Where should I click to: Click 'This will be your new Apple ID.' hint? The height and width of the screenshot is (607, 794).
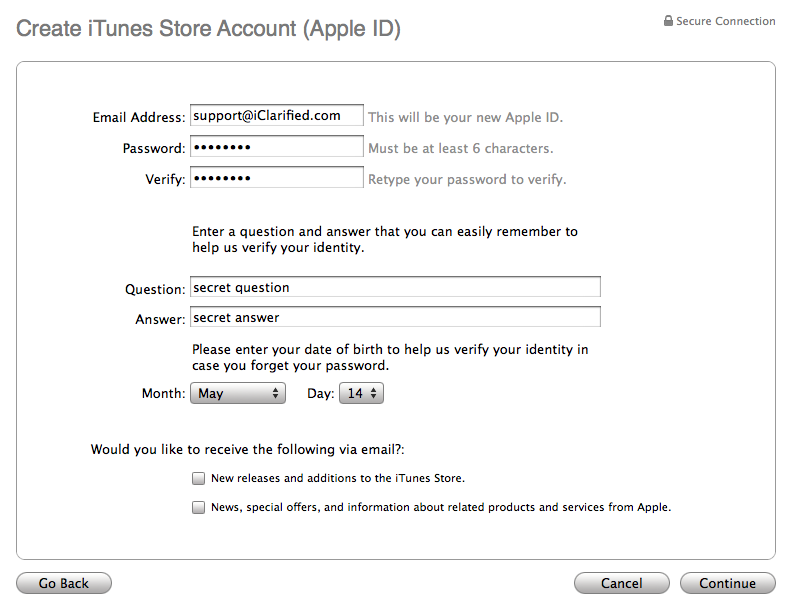tap(465, 117)
